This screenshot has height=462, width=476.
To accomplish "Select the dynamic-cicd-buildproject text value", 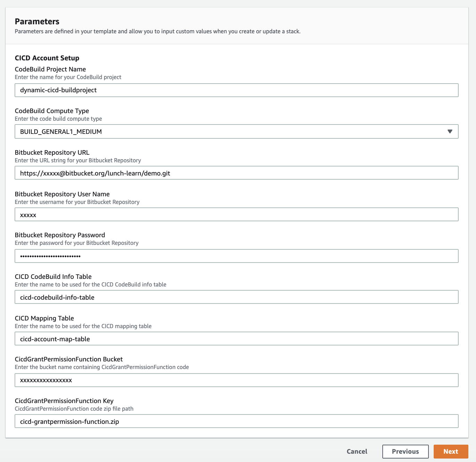I will (58, 90).
